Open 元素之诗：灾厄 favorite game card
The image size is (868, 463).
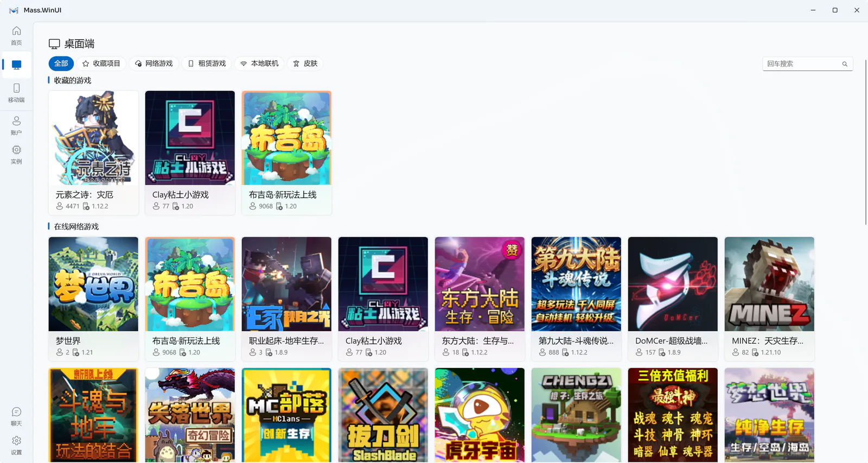[x=93, y=153]
